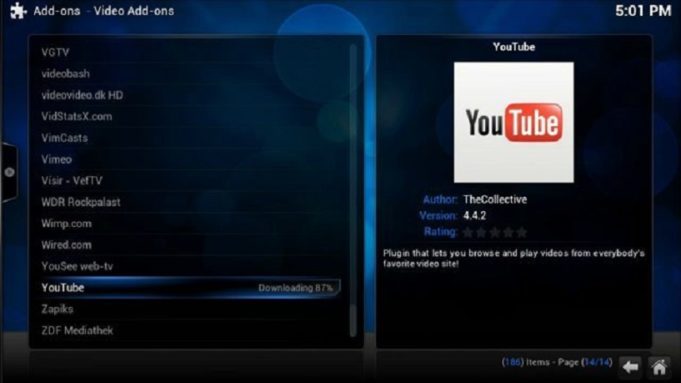Select YouSee web-tv add-on
Image resolution: width=681 pixels, height=383 pixels.
tap(191, 266)
